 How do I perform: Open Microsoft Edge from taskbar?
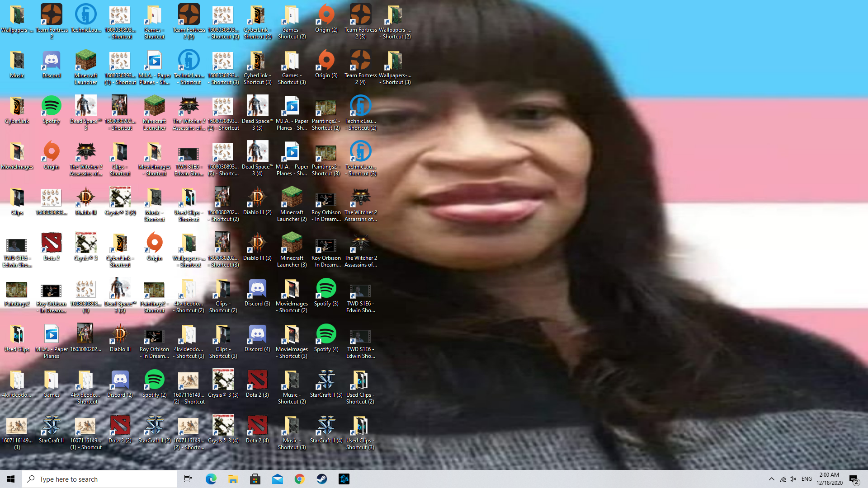click(211, 479)
